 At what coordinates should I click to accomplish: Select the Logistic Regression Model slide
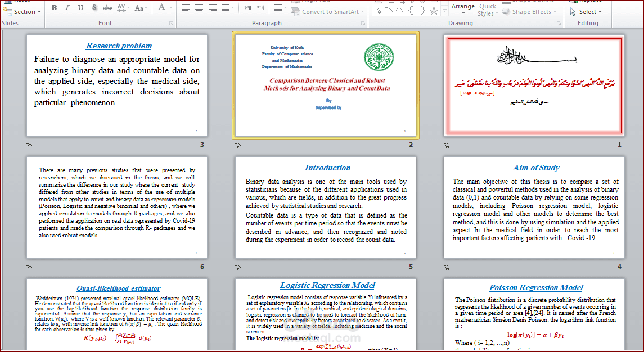(326, 314)
